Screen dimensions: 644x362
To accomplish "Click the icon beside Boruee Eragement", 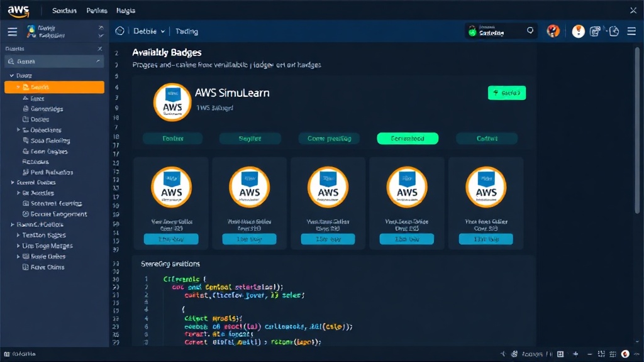I will tap(25, 214).
